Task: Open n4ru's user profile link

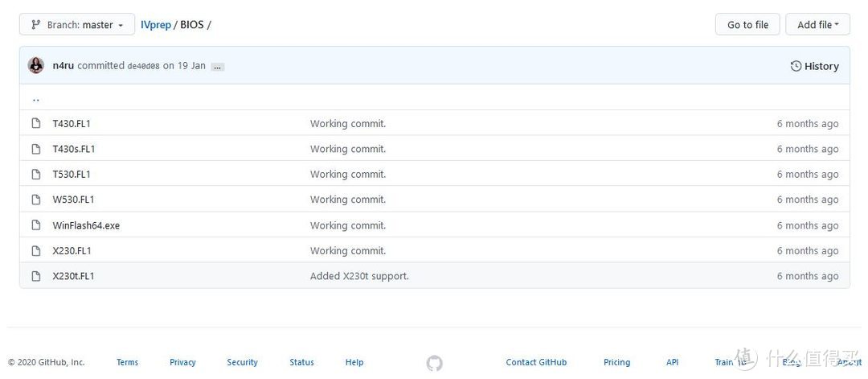Action: pyautogui.click(x=63, y=65)
